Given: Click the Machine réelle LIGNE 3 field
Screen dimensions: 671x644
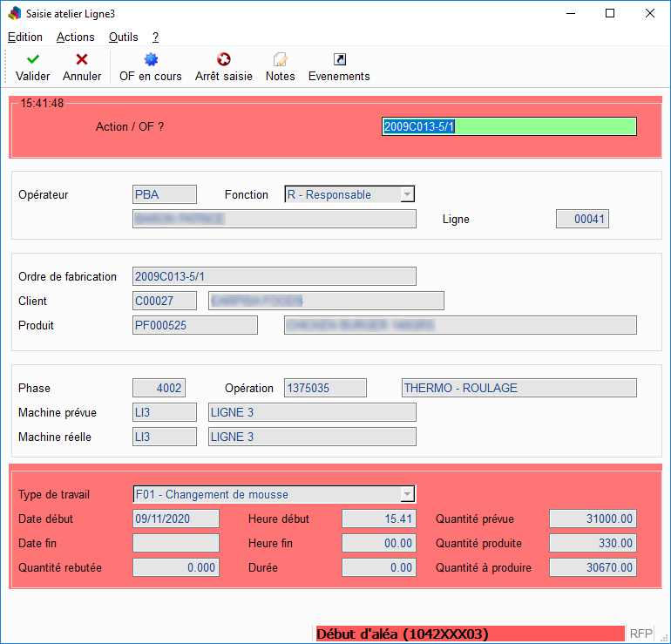Looking at the screenshot, I should point(312,437).
